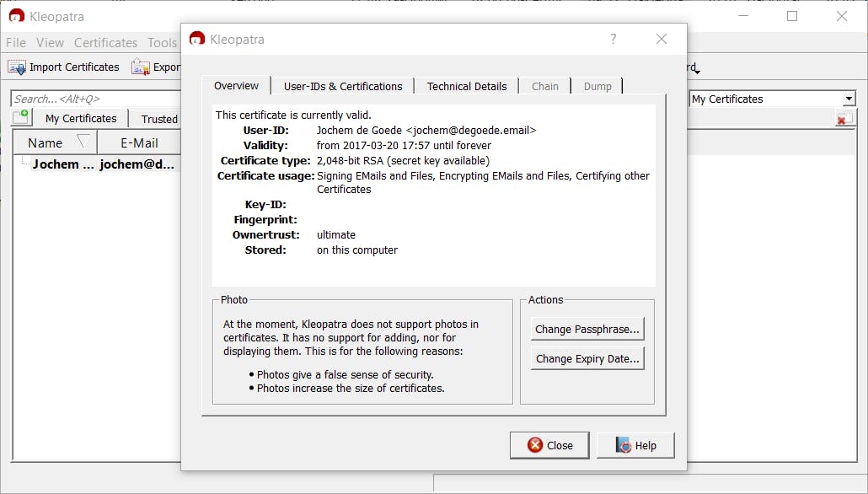Click the red X icon on Close button

[535, 445]
